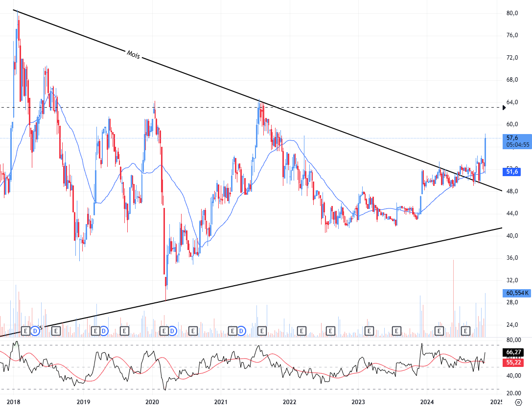The height and width of the screenshot is (409, 532).
Task: Click mid-2022 earnings E marker
Action: [330, 331]
